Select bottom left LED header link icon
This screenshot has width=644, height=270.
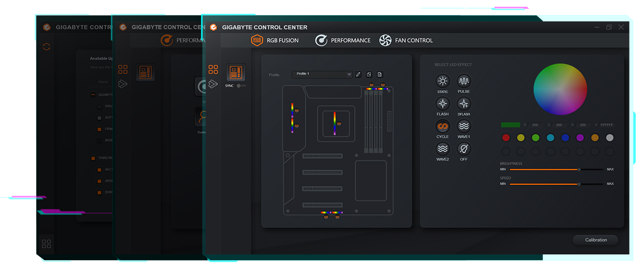(326, 217)
